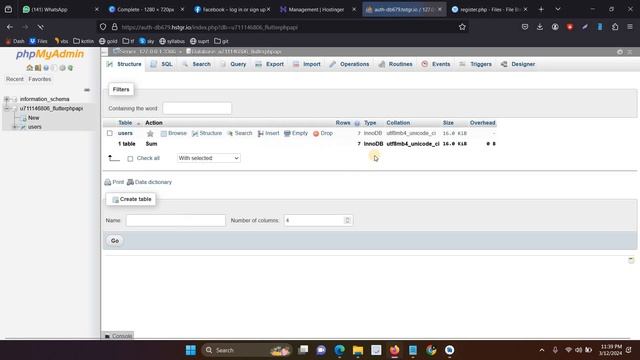Open the With selected dropdown
This screenshot has width=640, height=360.
(209, 158)
